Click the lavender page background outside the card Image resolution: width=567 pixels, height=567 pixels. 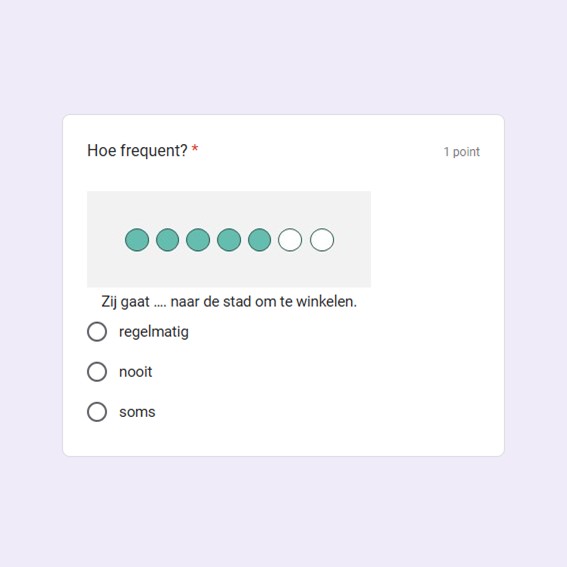pyautogui.click(x=284, y=54)
